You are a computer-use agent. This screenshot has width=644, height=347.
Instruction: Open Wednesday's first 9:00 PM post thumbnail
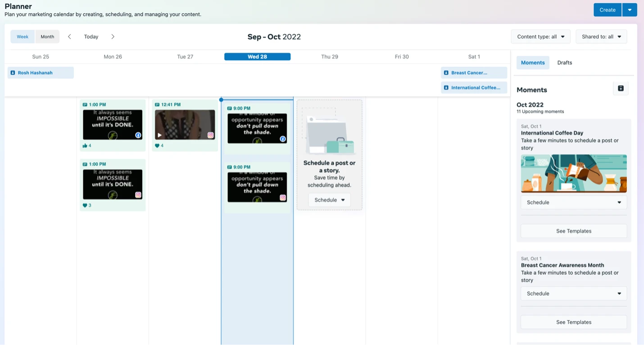point(257,128)
